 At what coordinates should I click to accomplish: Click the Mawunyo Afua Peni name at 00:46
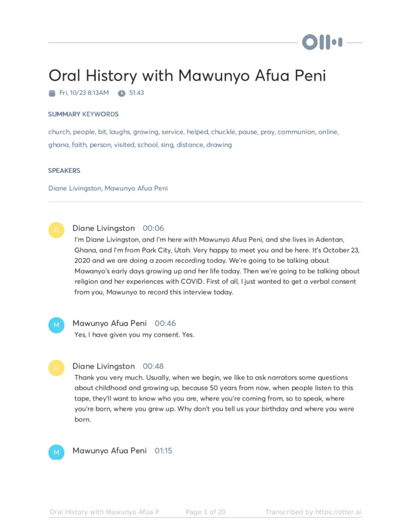tap(110, 323)
